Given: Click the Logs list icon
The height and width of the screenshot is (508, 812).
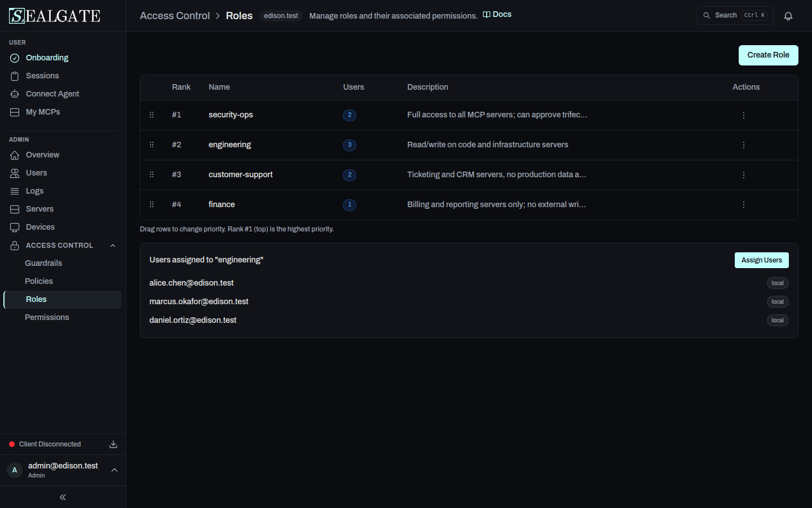Looking at the screenshot, I should coord(15,191).
